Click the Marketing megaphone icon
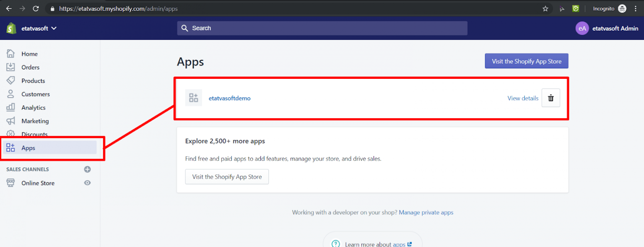Image resolution: width=644 pixels, height=247 pixels. click(11, 121)
